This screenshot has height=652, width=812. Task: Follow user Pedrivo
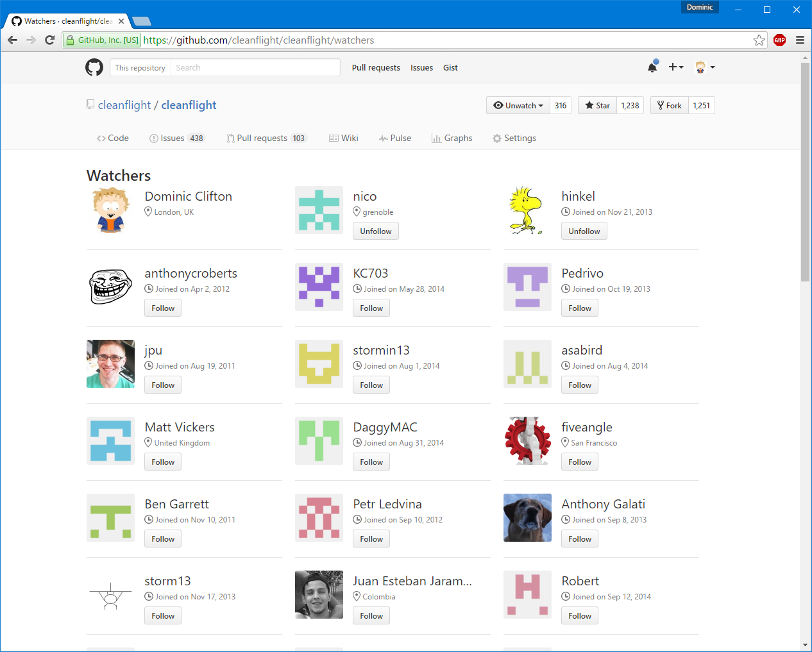(580, 308)
